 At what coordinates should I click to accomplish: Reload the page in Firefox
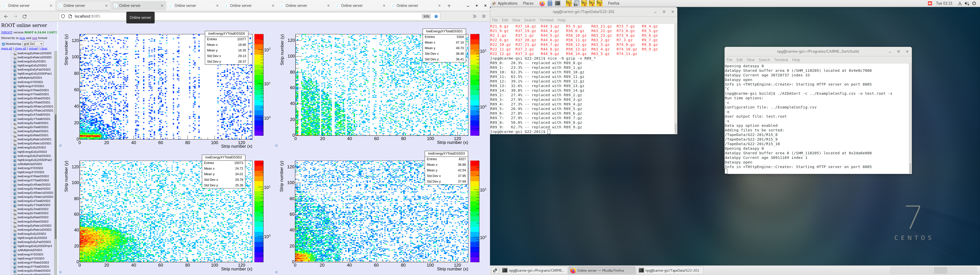click(25, 16)
